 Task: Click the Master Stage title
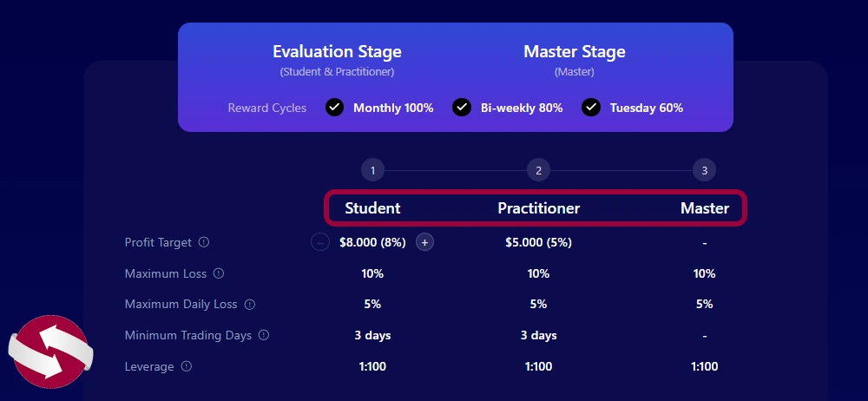coord(575,51)
